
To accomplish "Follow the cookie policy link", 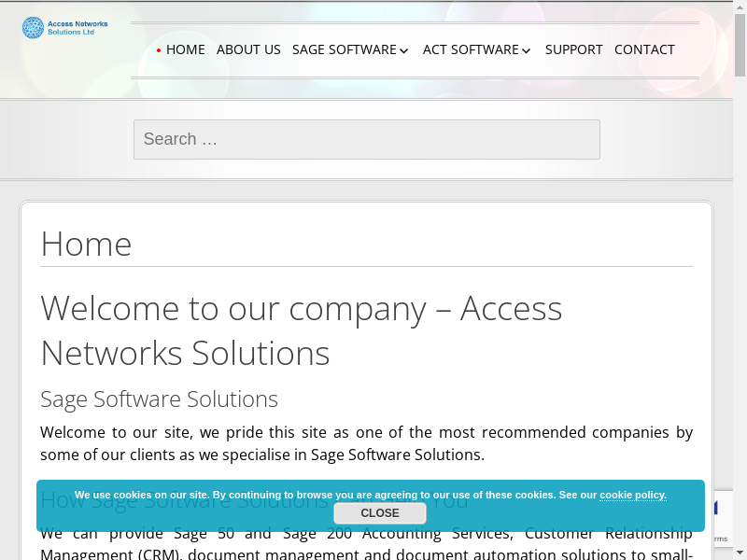I will (x=632, y=495).
